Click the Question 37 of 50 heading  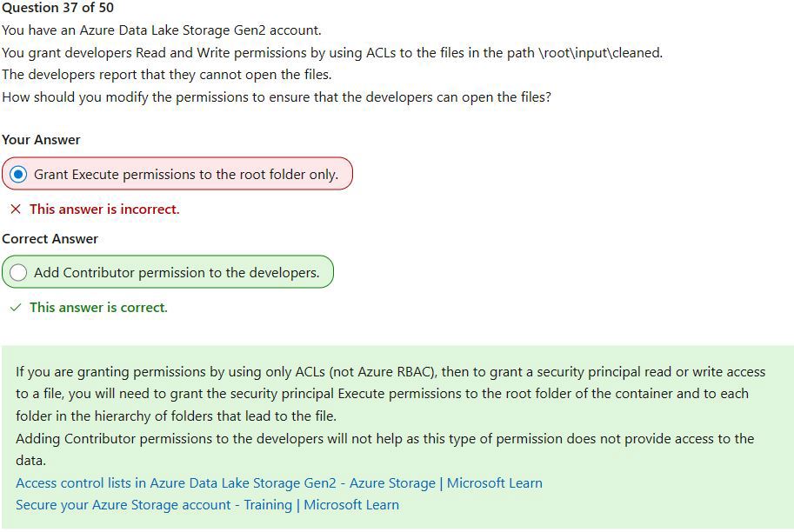tap(57, 8)
